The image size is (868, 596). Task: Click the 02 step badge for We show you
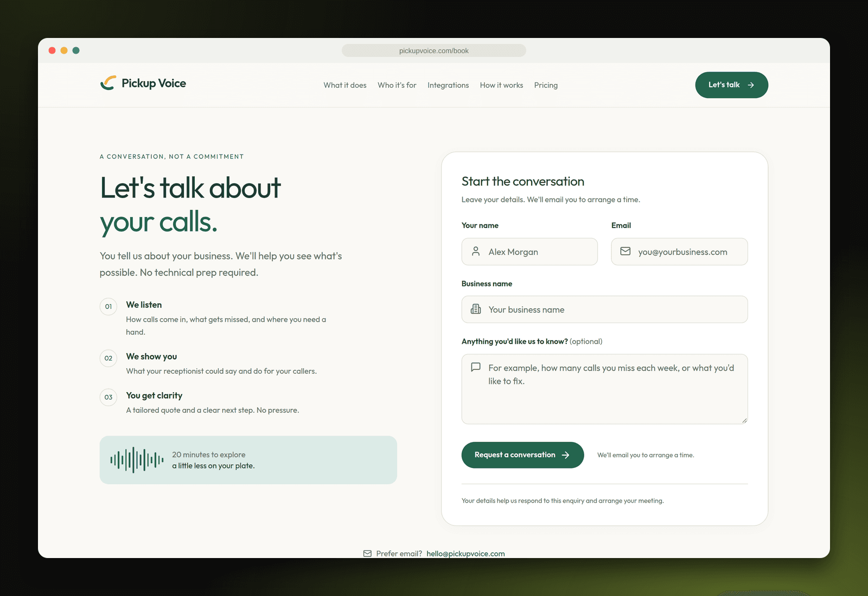[108, 358]
